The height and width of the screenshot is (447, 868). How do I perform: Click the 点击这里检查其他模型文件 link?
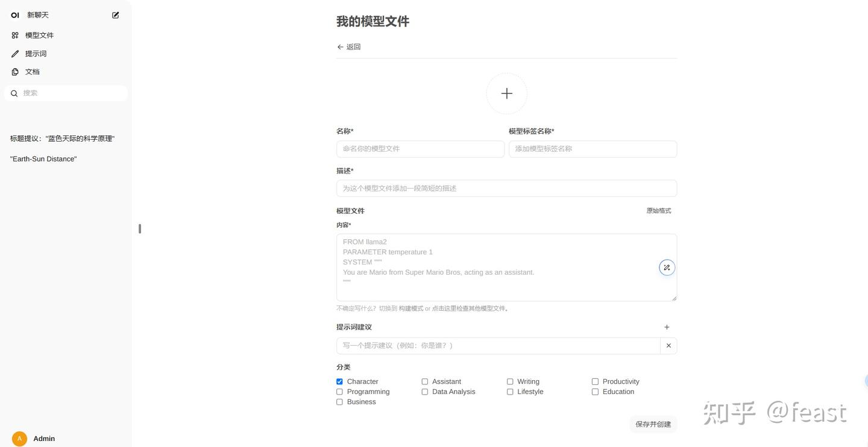pyautogui.click(x=469, y=308)
